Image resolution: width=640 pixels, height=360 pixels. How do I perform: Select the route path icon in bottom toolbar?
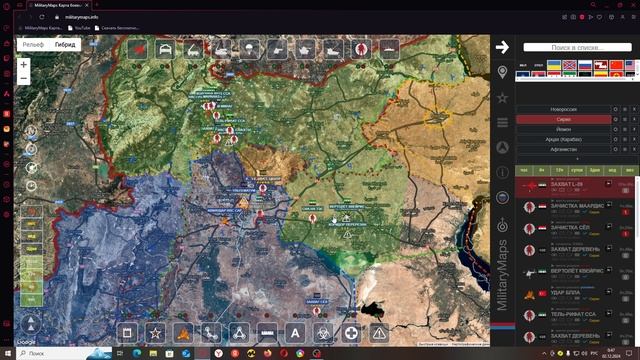click(x=211, y=333)
